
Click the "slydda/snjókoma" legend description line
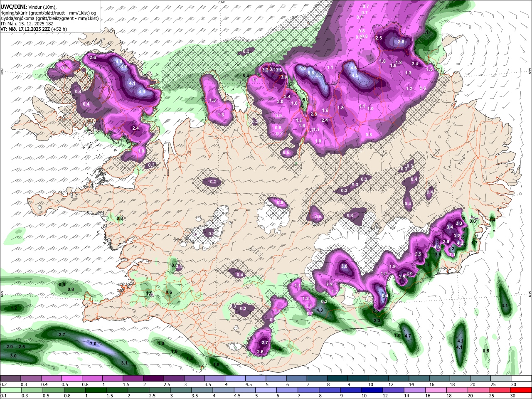49,18
